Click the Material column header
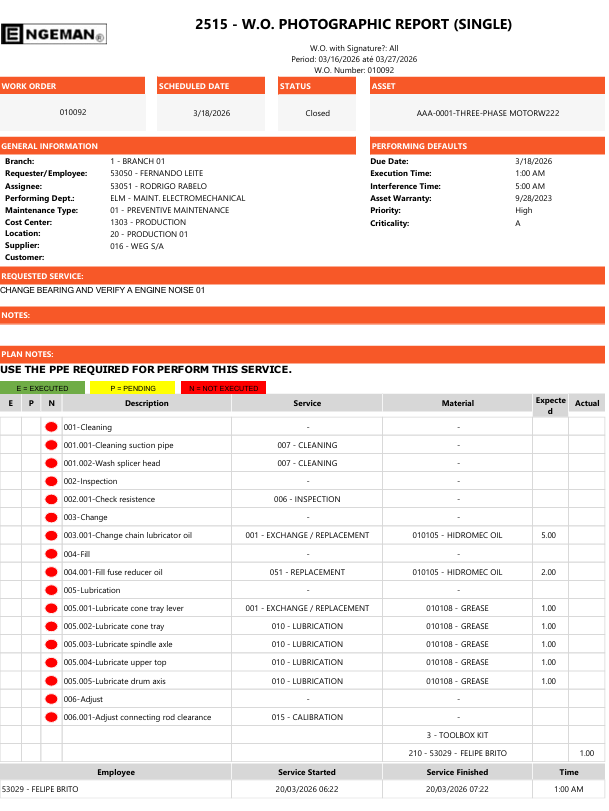Screen dimensions: 609x811 [x=457, y=403]
